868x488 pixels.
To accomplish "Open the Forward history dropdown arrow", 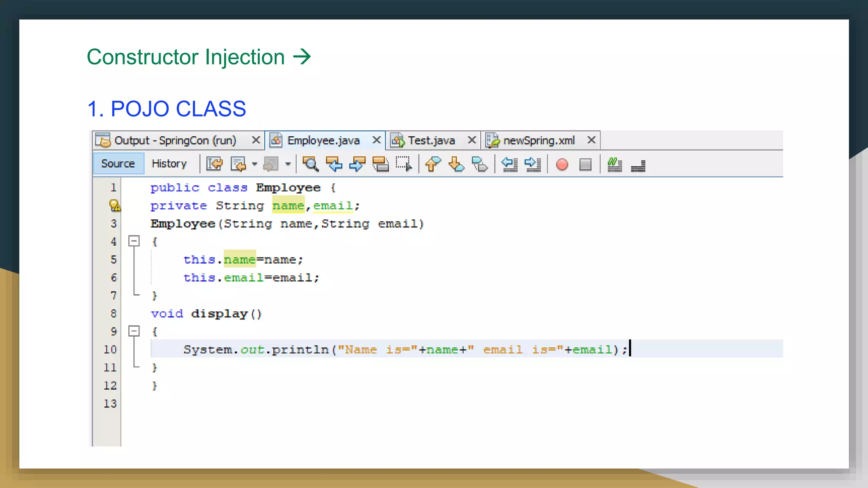I will coord(288,164).
